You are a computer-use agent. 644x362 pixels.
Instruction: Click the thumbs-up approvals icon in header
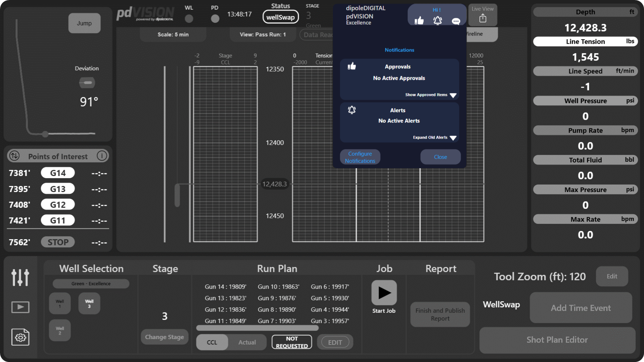point(419,21)
